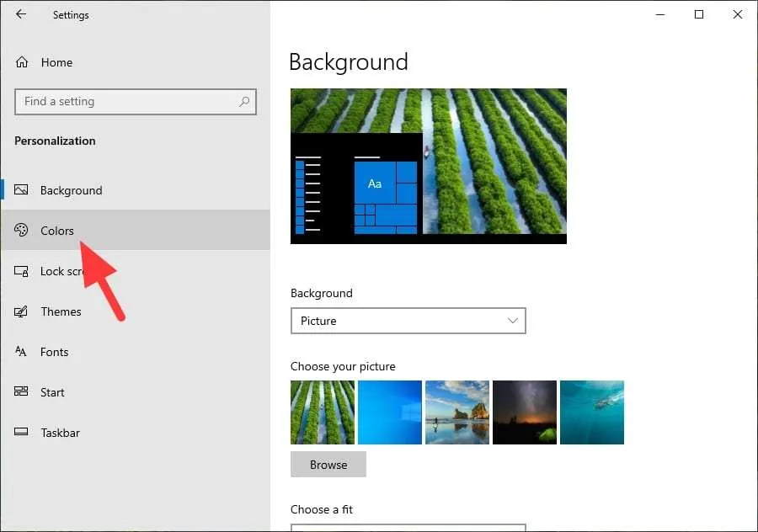Click the Themes brush icon
This screenshot has height=532, width=758.
click(x=21, y=311)
